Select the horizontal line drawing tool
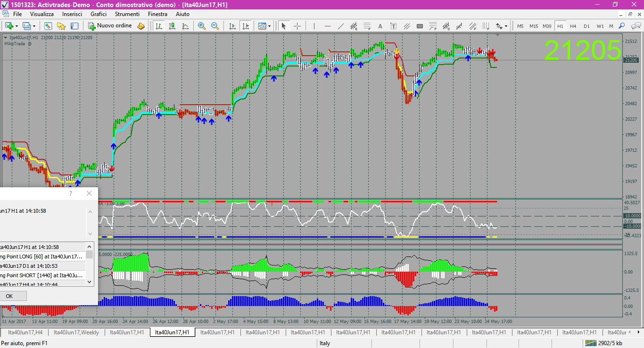The width and height of the screenshot is (644, 348). click(327, 26)
